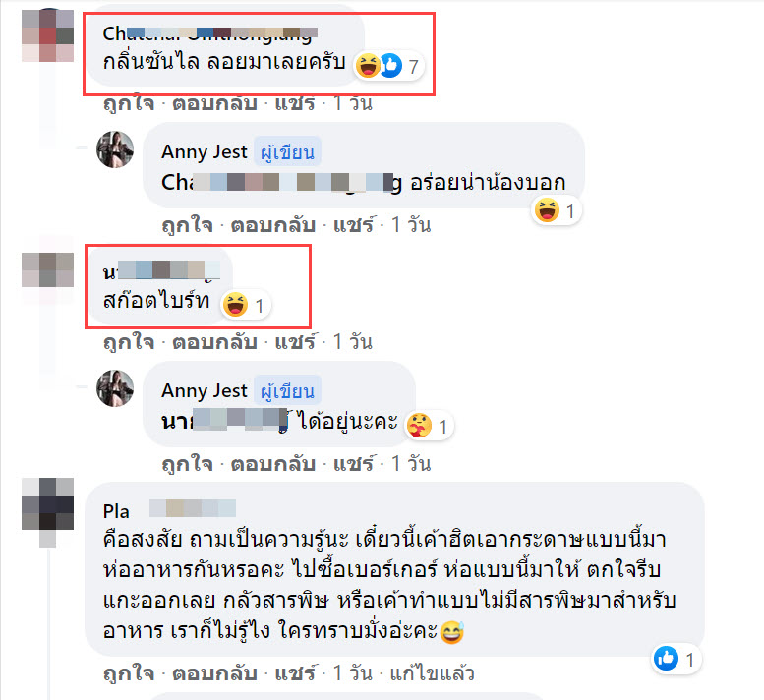Click blue like reaction icon with count 7
This screenshot has height=700, width=764.
[x=390, y=65]
